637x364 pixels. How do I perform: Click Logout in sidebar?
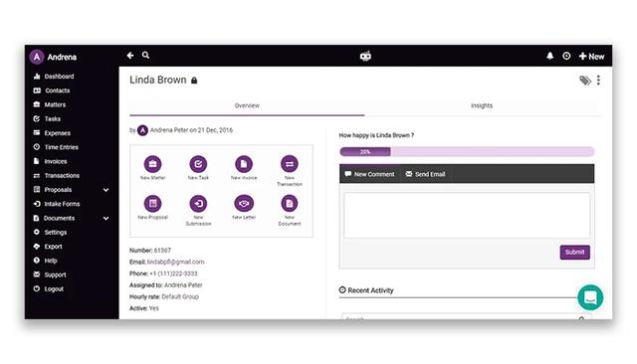[54, 289]
